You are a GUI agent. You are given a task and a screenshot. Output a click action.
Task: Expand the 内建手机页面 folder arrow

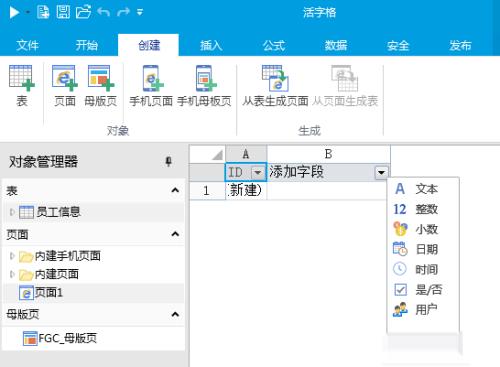point(12,256)
